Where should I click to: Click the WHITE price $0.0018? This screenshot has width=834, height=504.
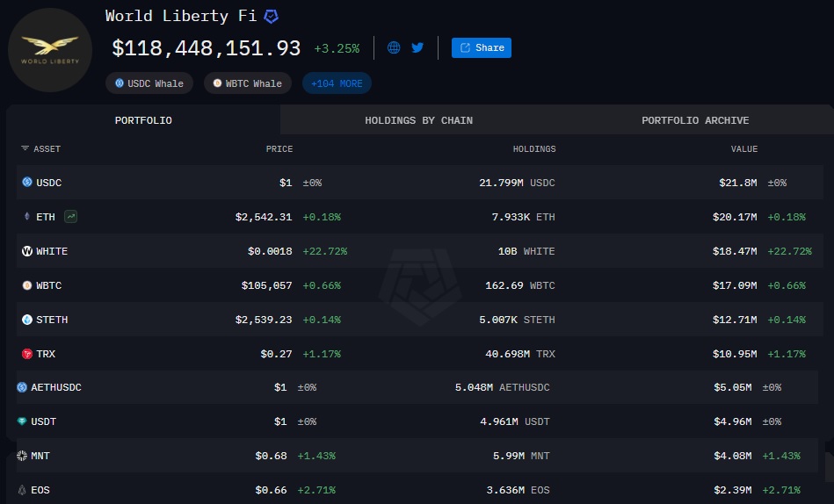pyautogui.click(x=270, y=251)
